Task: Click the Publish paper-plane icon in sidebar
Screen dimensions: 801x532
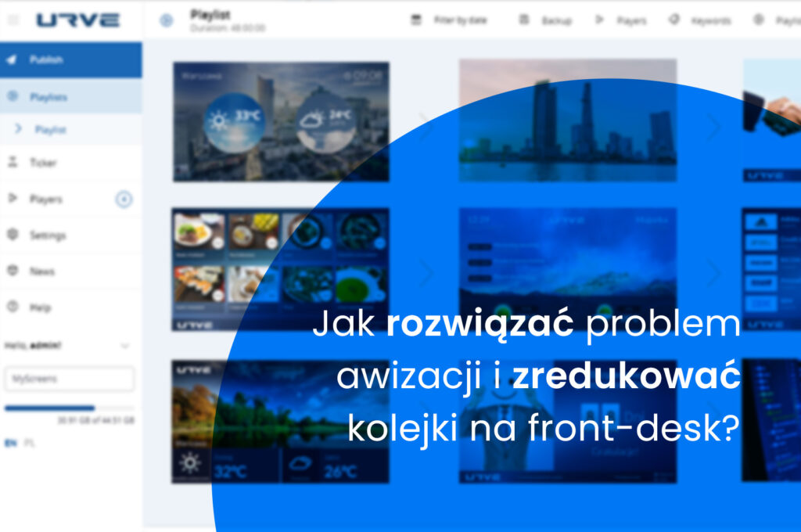Action: [x=12, y=59]
